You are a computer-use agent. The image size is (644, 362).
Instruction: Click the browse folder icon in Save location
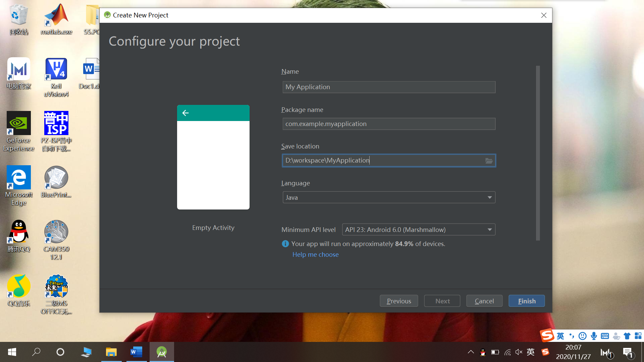coord(489,161)
